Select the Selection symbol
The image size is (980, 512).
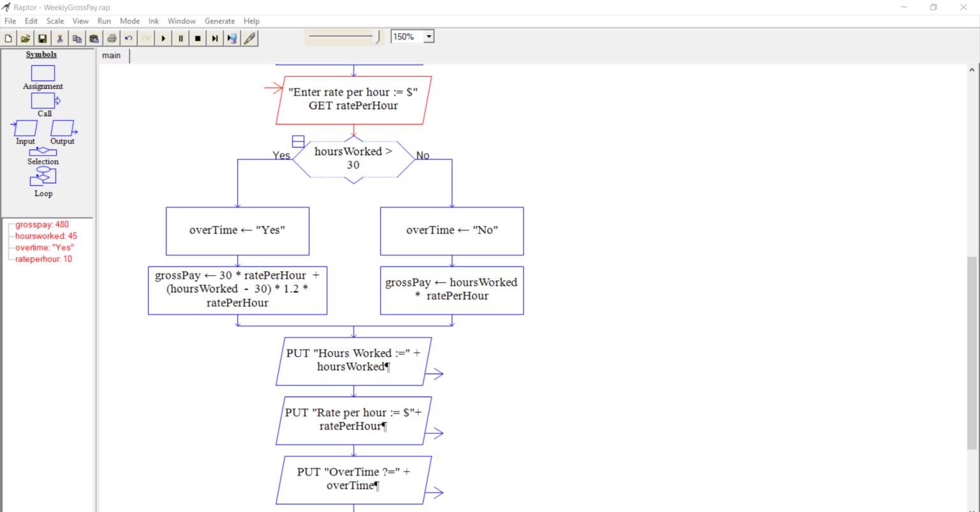tap(42, 151)
